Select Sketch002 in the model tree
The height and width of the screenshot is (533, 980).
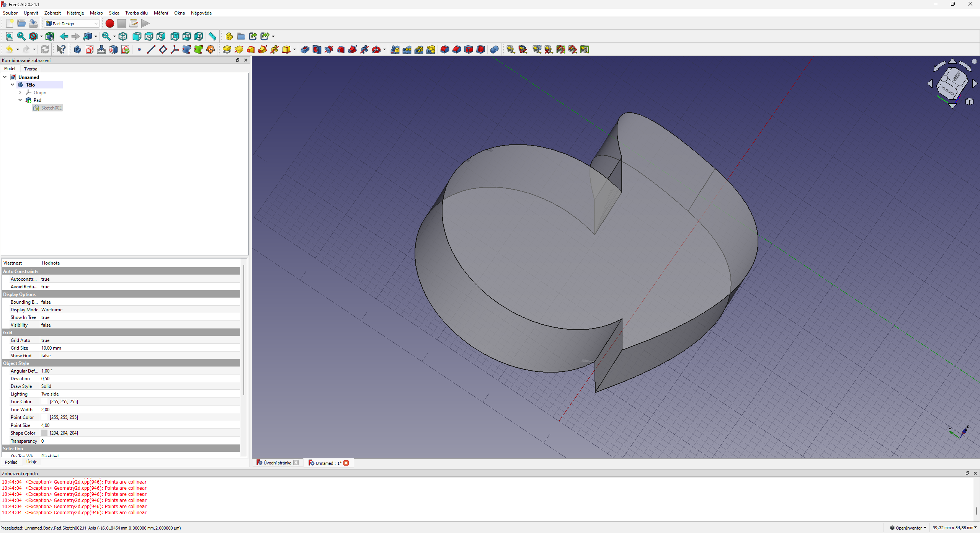(x=51, y=108)
